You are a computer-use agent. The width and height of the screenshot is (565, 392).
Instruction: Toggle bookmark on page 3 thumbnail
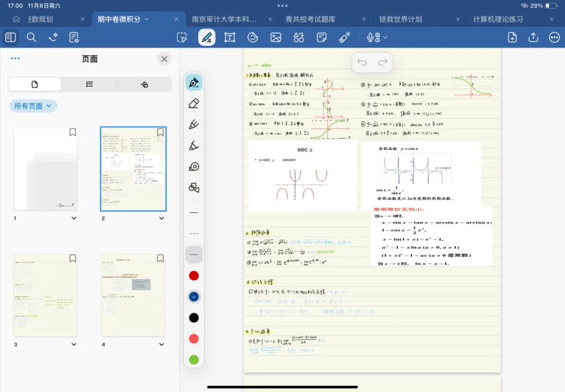(73, 259)
